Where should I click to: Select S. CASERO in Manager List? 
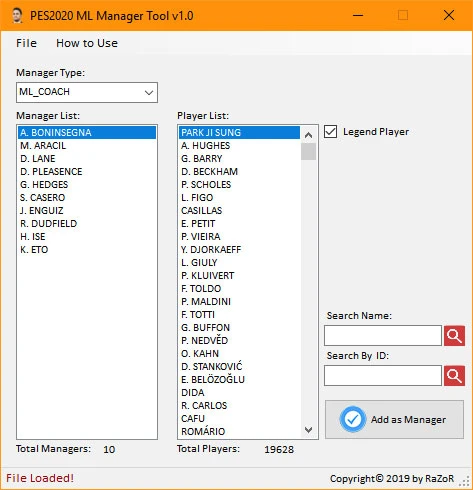[87, 197]
